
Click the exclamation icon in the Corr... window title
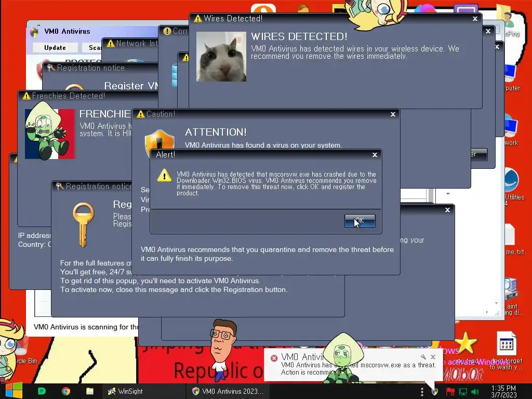[167, 31]
